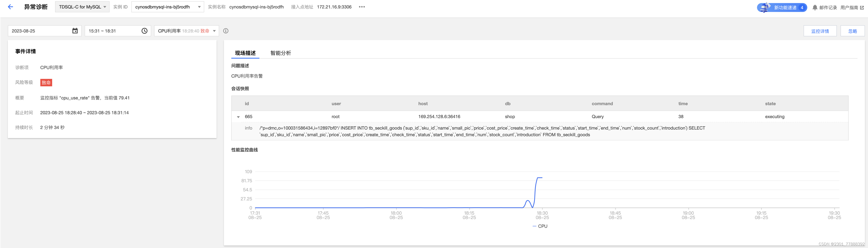The image size is (868, 248).
Task: Click the clock icon in time range
Action: click(145, 31)
